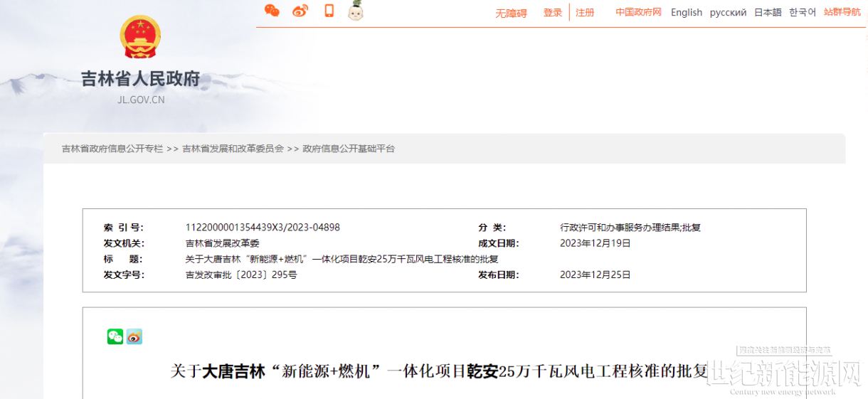Click the 注册 register link

pyautogui.click(x=585, y=13)
